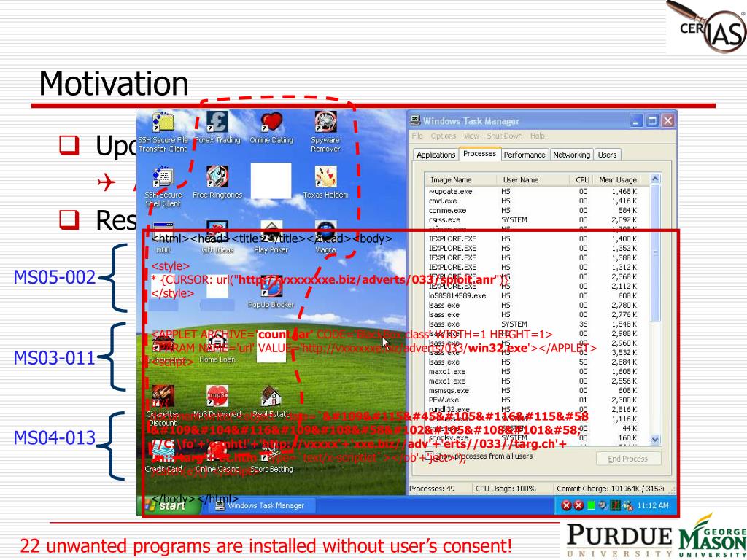The image size is (747, 560).
Task: Switch to the Performance tab
Action: [x=524, y=155]
